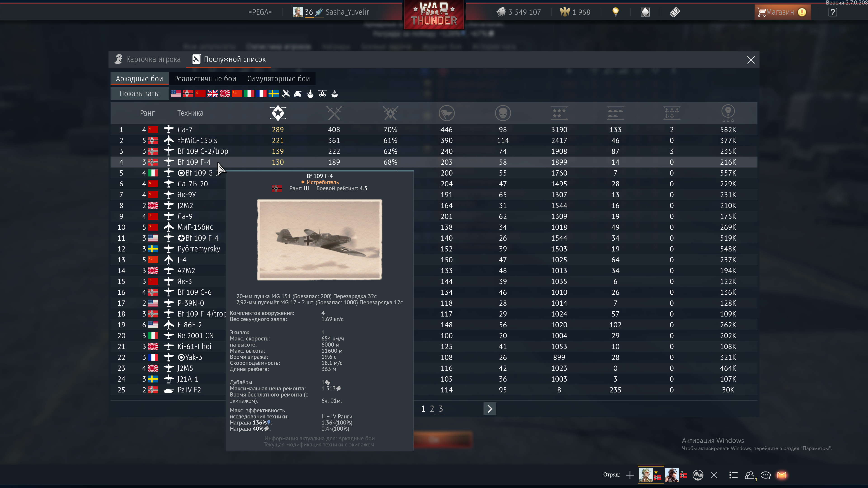Sort by deaths skull column icon
Viewport: 868px width, 488px height.
point(503,113)
